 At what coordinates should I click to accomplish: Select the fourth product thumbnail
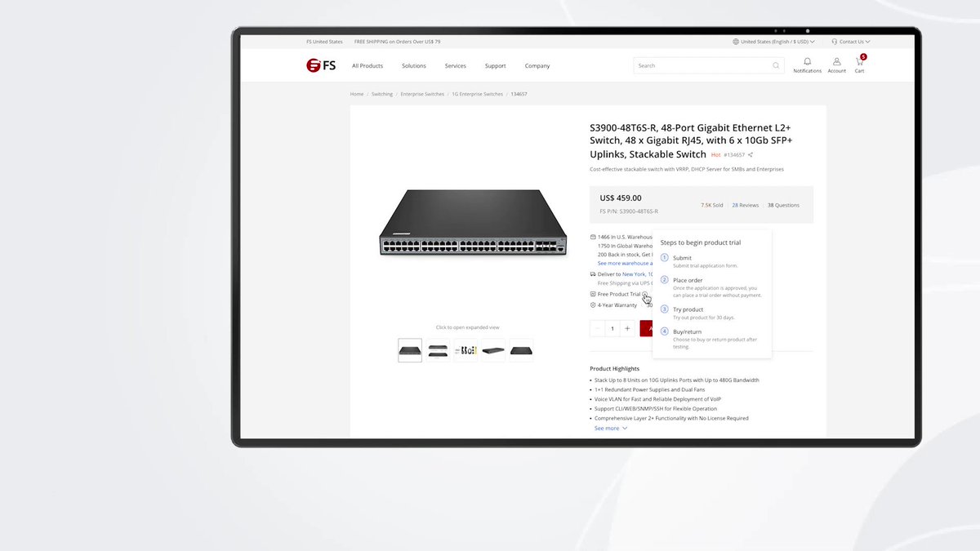(493, 350)
